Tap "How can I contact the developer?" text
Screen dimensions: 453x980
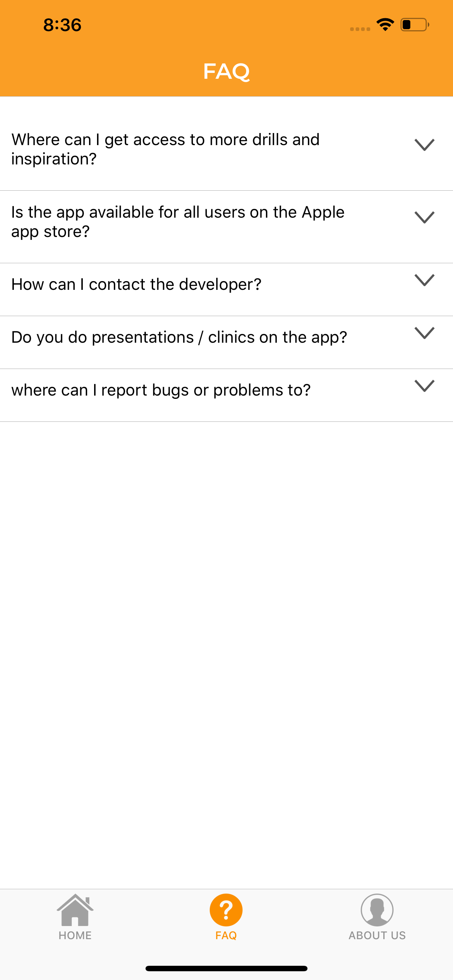click(136, 285)
